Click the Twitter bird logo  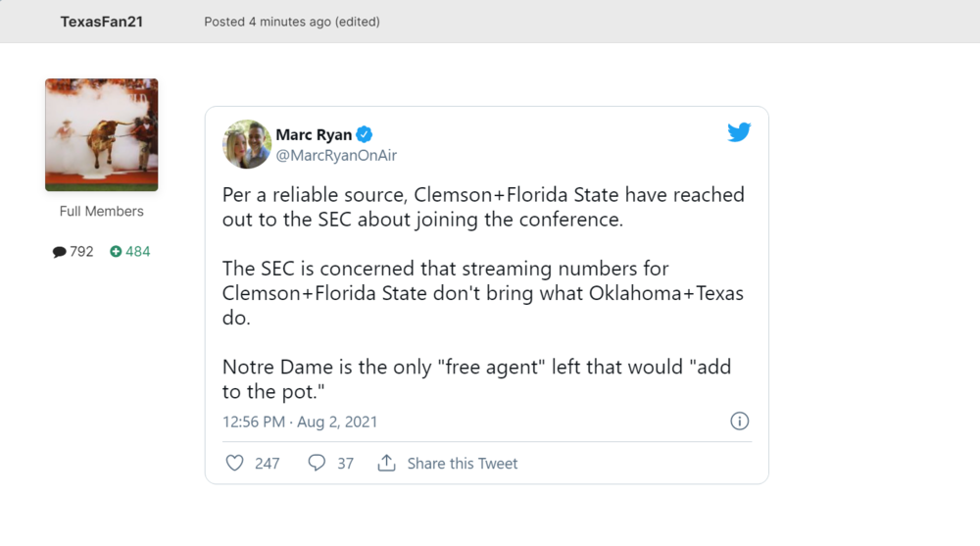click(x=739, y=132)
